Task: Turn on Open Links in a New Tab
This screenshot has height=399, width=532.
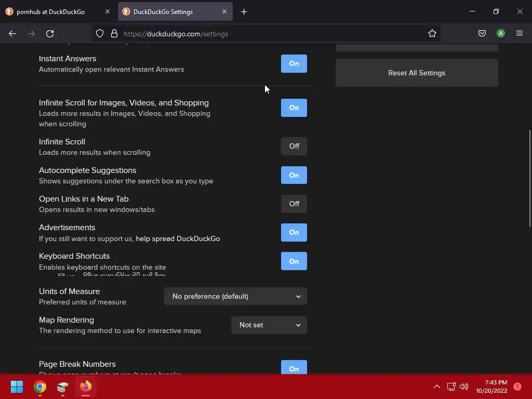Action: tap(294, 204)
